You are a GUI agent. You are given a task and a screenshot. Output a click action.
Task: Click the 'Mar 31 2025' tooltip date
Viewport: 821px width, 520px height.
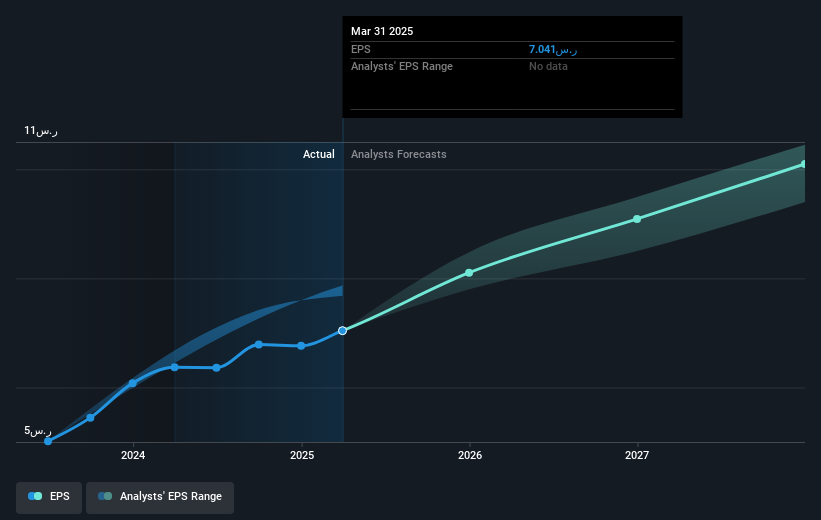click(x=382, y=31)
